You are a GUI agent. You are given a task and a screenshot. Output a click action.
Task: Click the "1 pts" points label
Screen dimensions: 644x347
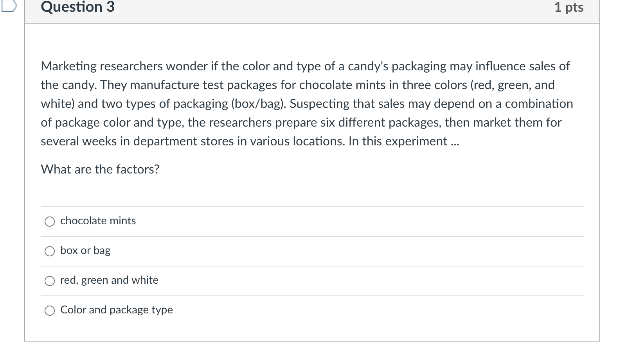(x=569, y=7)
